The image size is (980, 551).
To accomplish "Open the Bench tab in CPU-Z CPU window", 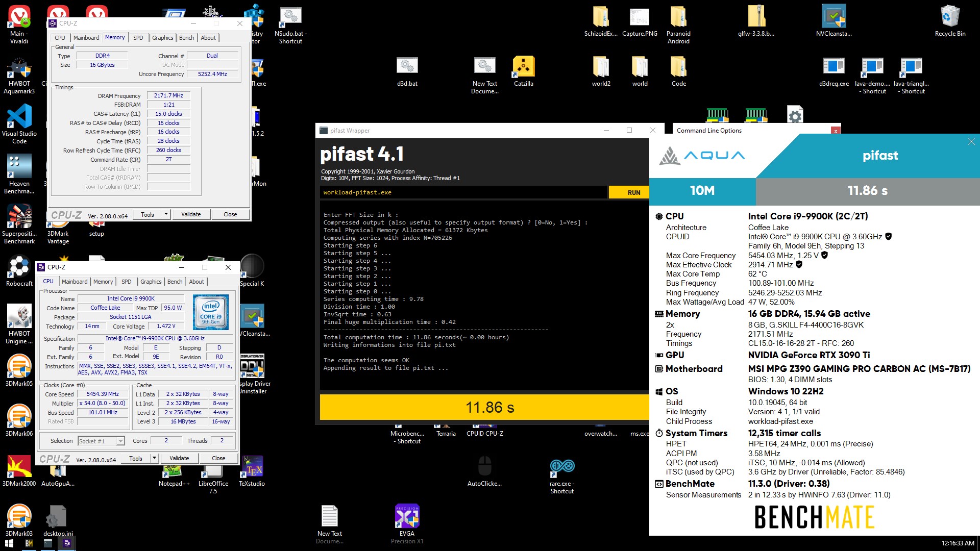I will [x=175, y=282].
